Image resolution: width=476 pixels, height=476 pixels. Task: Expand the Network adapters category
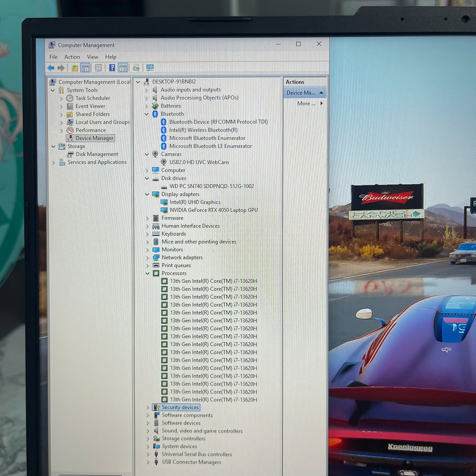[x=147, y=258]
